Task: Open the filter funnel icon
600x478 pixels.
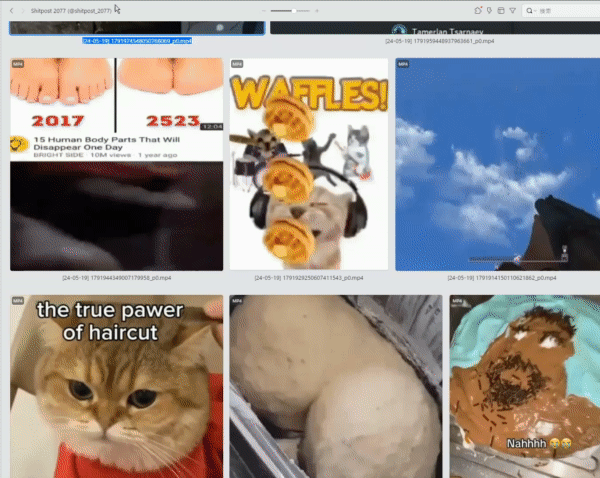Action: [513, 11]
